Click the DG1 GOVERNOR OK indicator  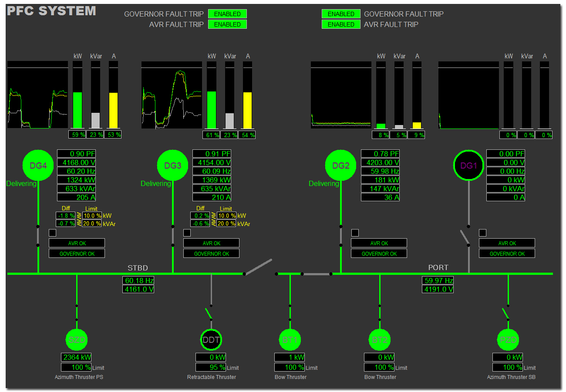[507, 253]
